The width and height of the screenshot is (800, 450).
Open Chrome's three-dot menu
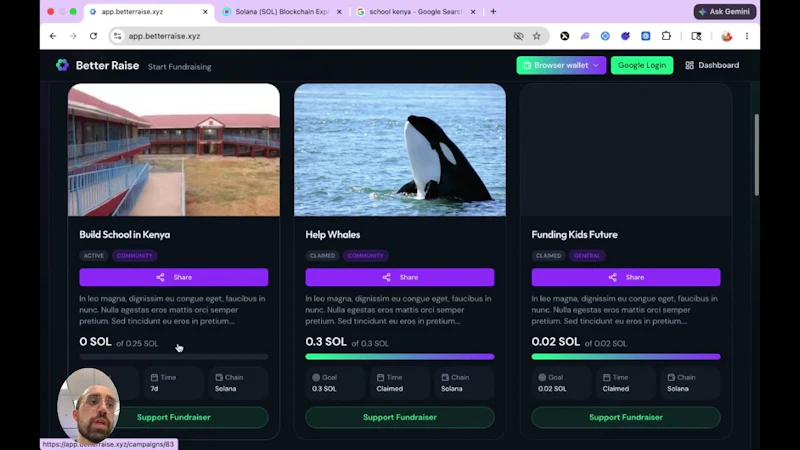pos(747,36)
